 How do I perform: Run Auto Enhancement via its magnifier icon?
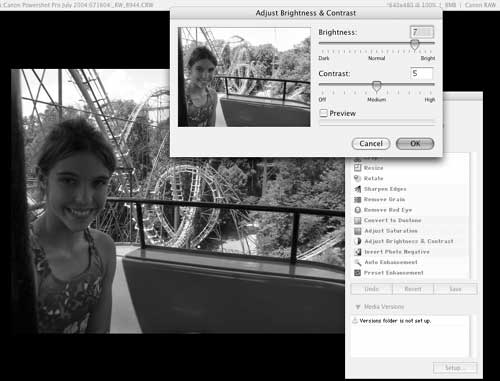(357, 262)
